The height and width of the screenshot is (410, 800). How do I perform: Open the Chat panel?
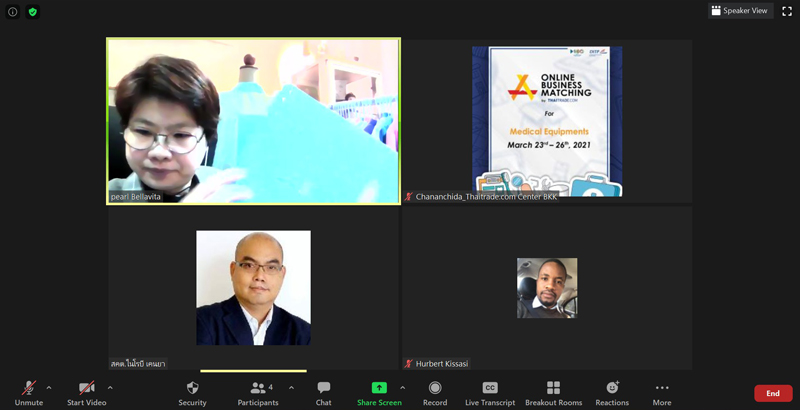[323, 388]
